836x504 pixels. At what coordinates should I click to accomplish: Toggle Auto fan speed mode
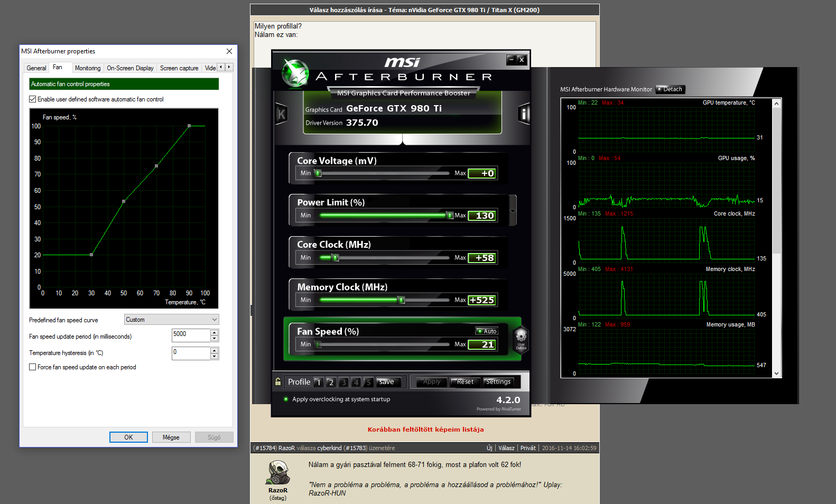487,331
